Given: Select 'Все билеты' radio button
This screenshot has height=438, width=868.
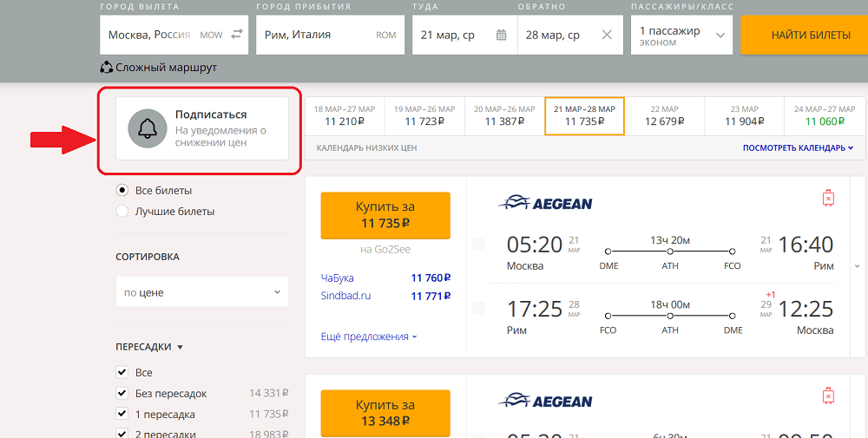Looking at the screenshot, I should [122, 190].
